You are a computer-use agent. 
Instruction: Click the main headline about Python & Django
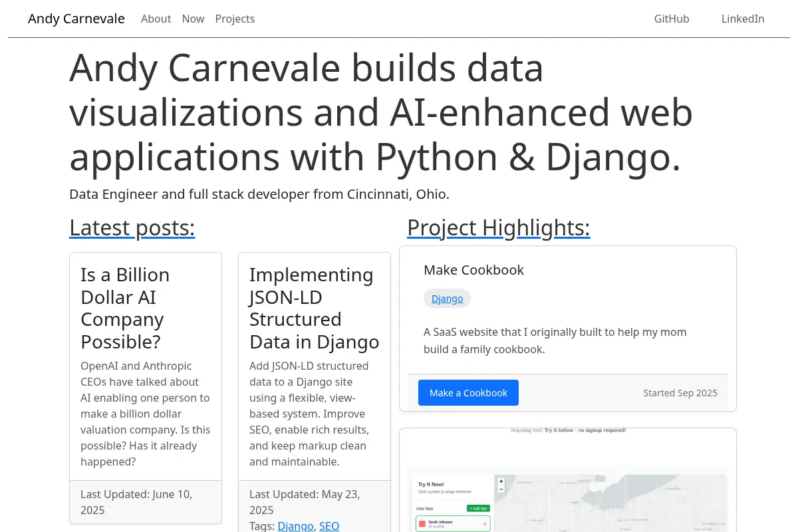tap(381, 112)
